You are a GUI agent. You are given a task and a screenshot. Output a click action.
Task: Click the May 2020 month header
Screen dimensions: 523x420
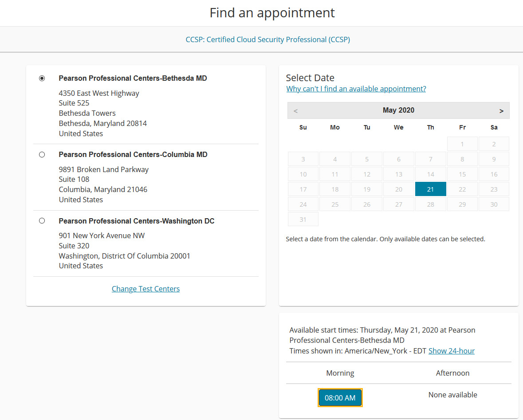[398, 110]
